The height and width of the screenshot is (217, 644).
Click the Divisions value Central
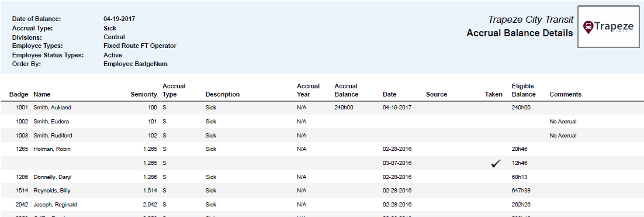tap(114, 37)
